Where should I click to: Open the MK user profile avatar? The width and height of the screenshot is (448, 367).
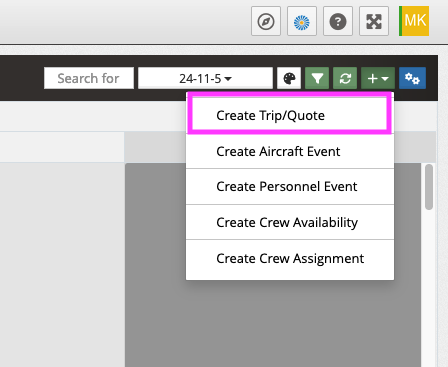point(414,21)
